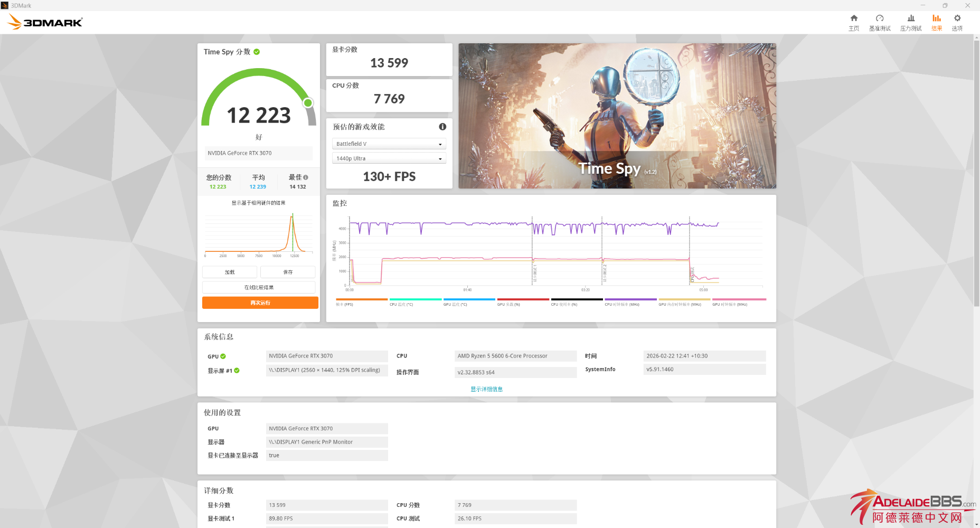Click the info icon next to 最佳
The image size is (980, 528).
tap(306, 177)
